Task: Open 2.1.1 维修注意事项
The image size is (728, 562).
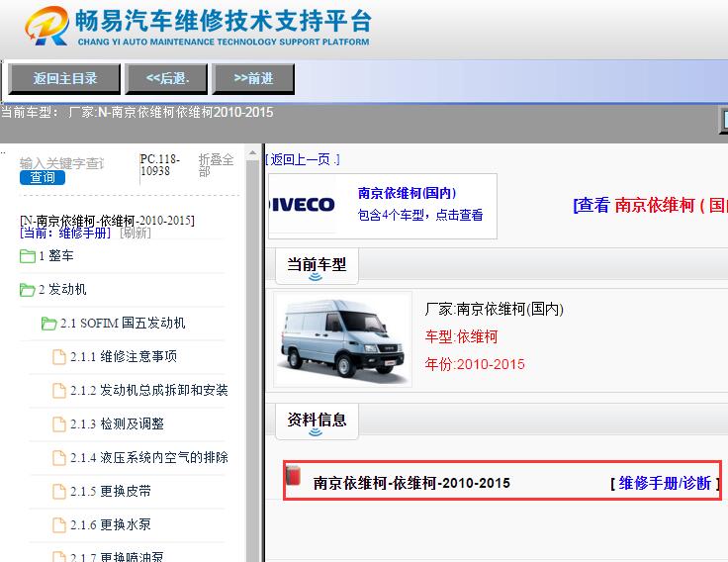Action: point(124,357)
